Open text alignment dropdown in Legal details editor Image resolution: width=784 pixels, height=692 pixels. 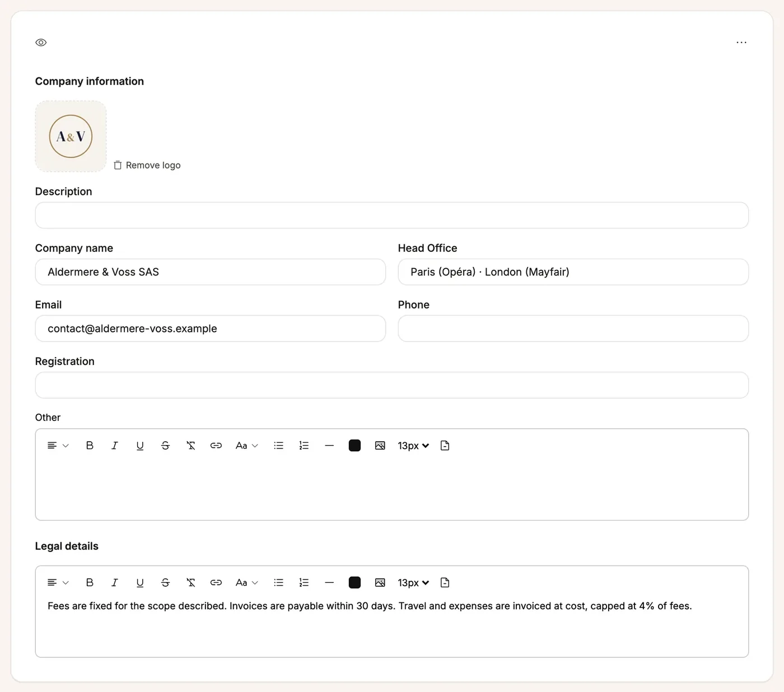pyautogui.click(x=58, y=583)
